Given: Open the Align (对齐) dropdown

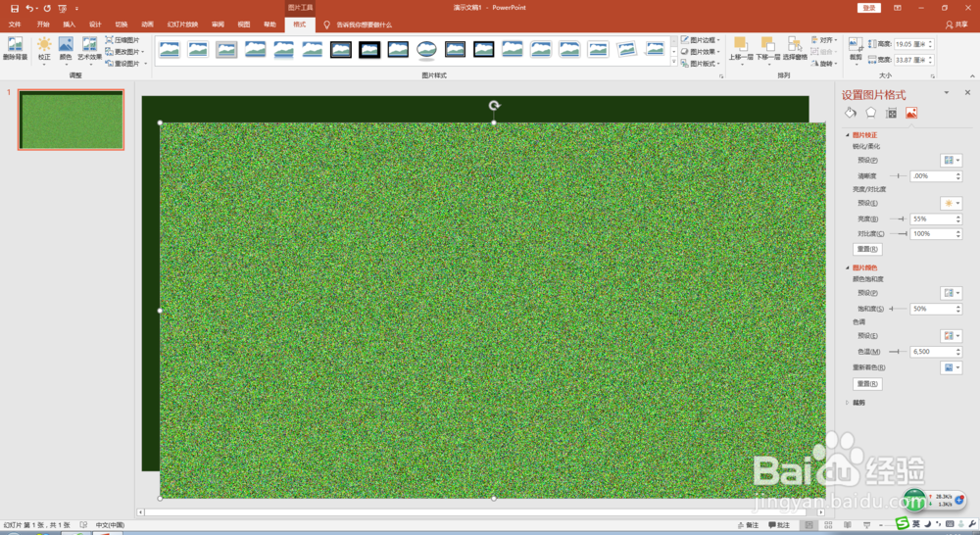Looking at the screenshot, I should click(x=824, y=40).
